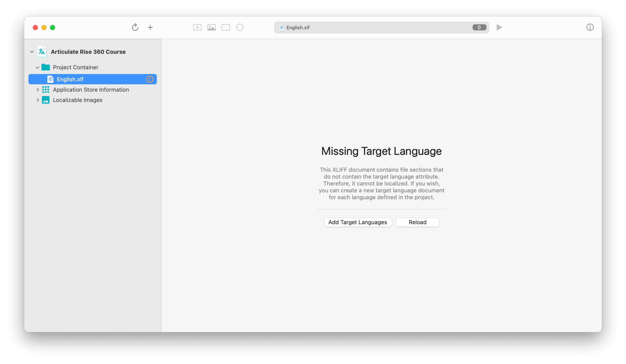
Task: Click the file icon in the path bar
Action: [x=282, y=28]
